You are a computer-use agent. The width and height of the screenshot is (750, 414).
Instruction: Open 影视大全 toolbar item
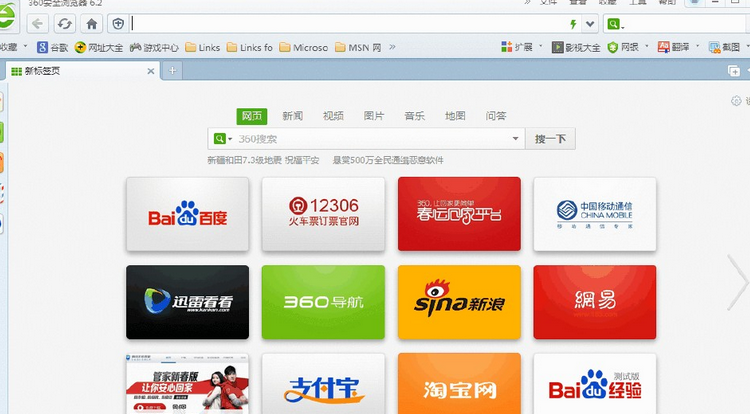point(575,47)
